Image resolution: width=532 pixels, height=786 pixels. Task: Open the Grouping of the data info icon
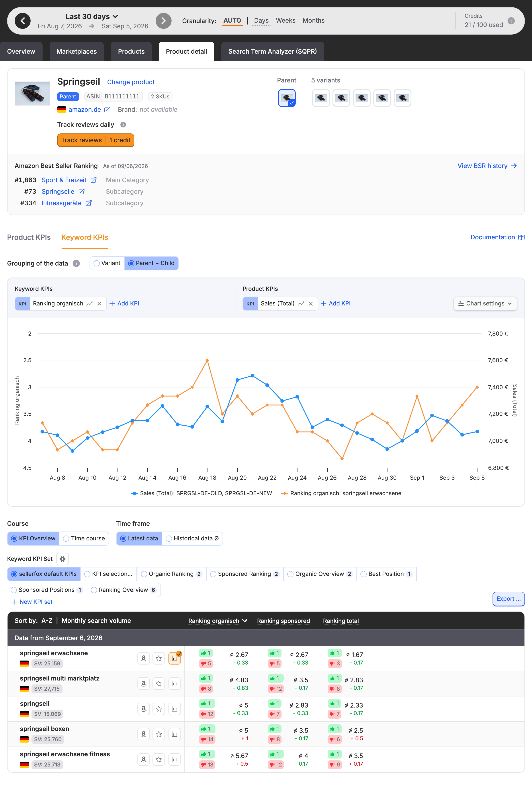pos(76,264)
